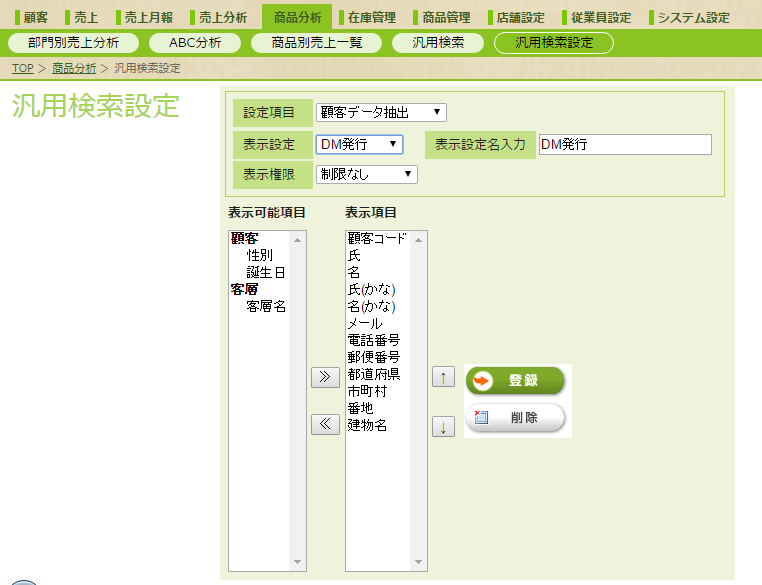Move display item up with ↑ button
The width and height of the screenshot is (762, 585).
click(x=443, y=377)
